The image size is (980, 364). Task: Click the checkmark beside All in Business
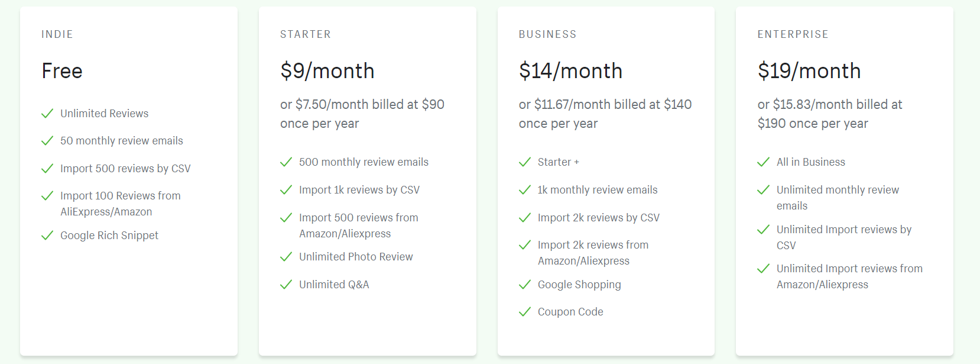point(764,162)
